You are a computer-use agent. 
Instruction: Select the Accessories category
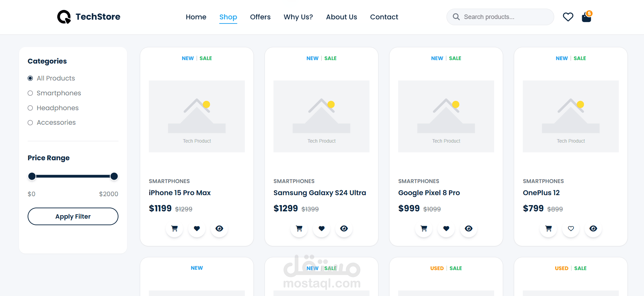point(51,123)
